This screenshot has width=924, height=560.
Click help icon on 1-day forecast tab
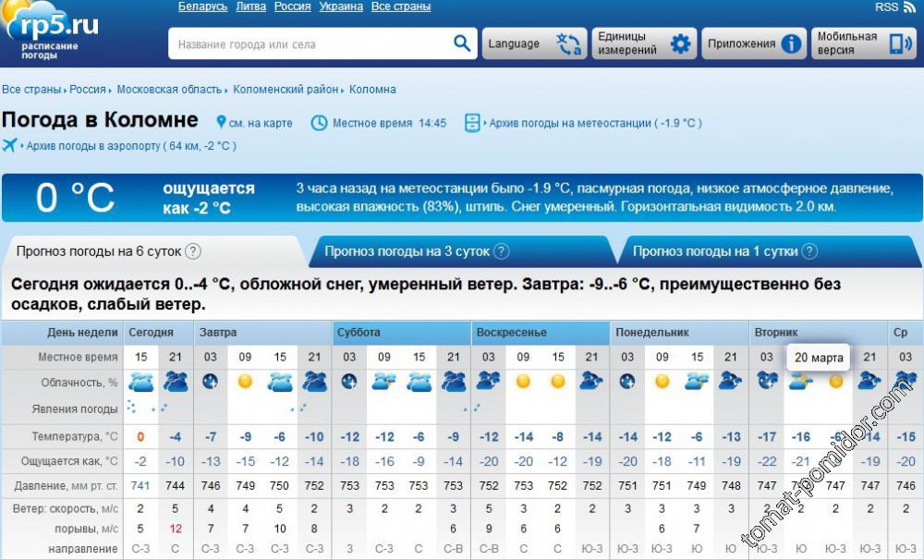click(809, 251)
